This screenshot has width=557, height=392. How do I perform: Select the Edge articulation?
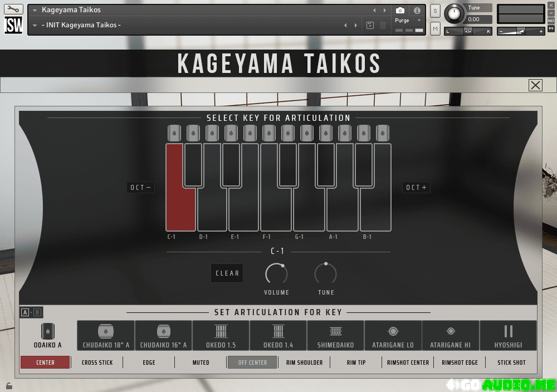coord(149,362)
